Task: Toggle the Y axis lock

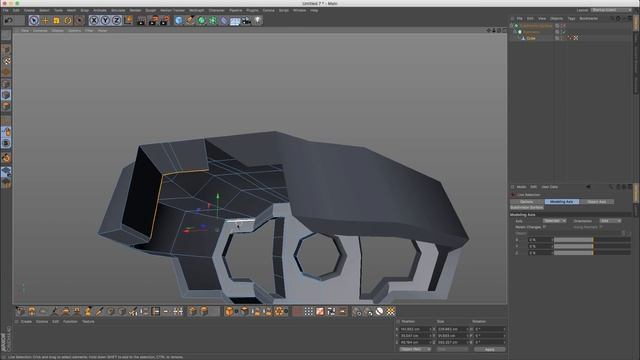Action: pyautogui.click(x=105, y=20)
